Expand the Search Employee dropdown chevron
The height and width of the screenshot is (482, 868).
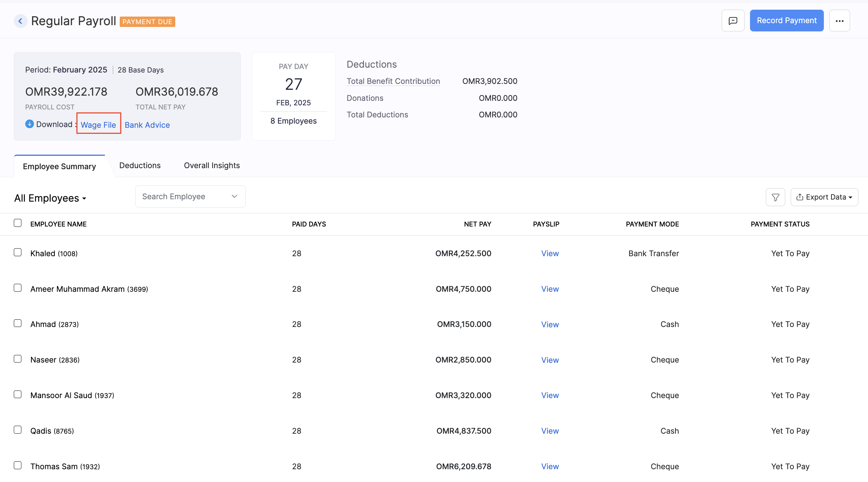pos(234,196)
